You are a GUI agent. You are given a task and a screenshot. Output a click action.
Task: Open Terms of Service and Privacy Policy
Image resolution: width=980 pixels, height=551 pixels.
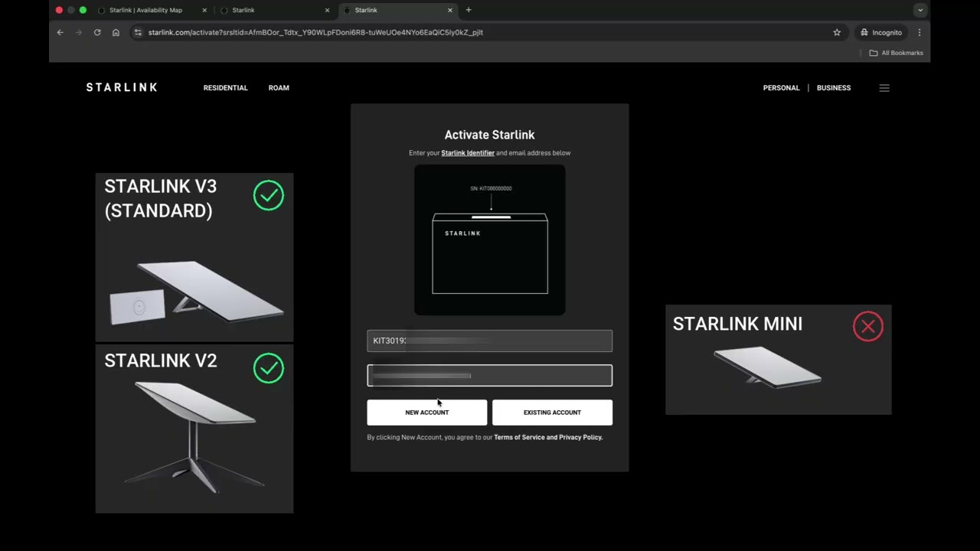point(548,438)
